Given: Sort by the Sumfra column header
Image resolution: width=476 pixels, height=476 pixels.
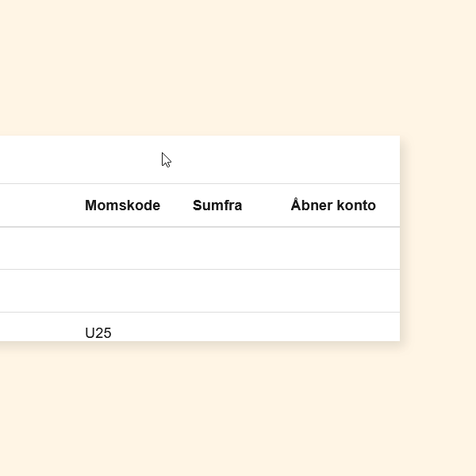Looking at the screenshot, I should point(217,205).
